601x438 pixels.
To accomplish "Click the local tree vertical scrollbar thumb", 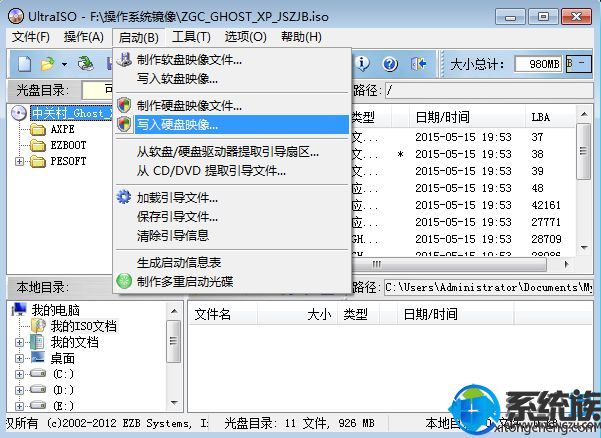I will point(174,341).
